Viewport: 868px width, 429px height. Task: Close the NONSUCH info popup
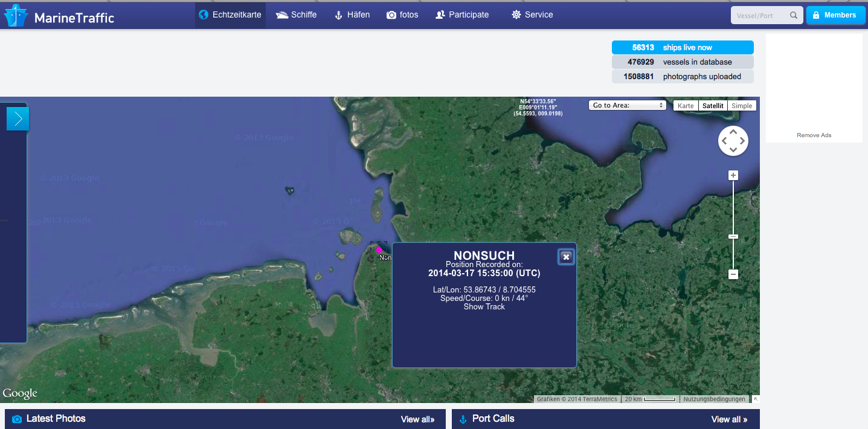point(566,257)
